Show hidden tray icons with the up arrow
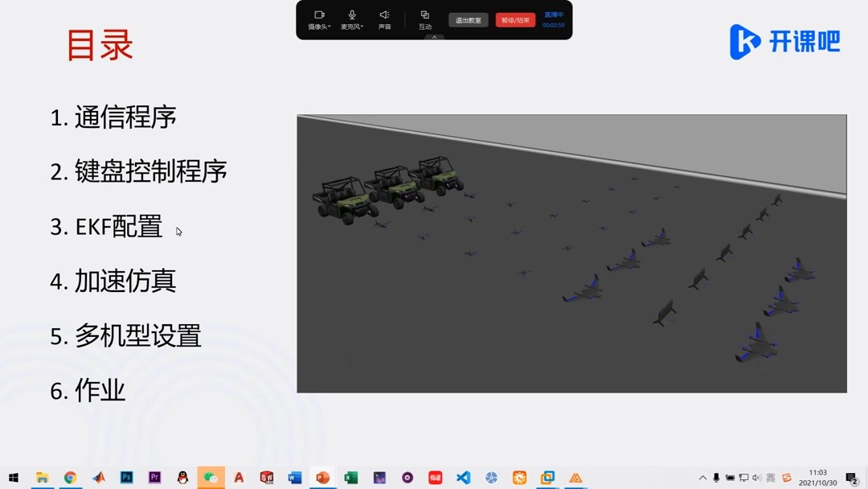This screenshot has width=868, height=489. (703, 478)
